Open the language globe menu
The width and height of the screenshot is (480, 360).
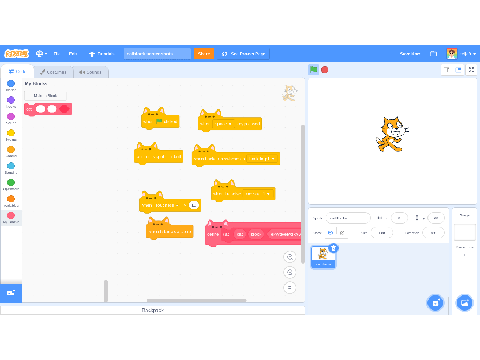click(41, 53)
